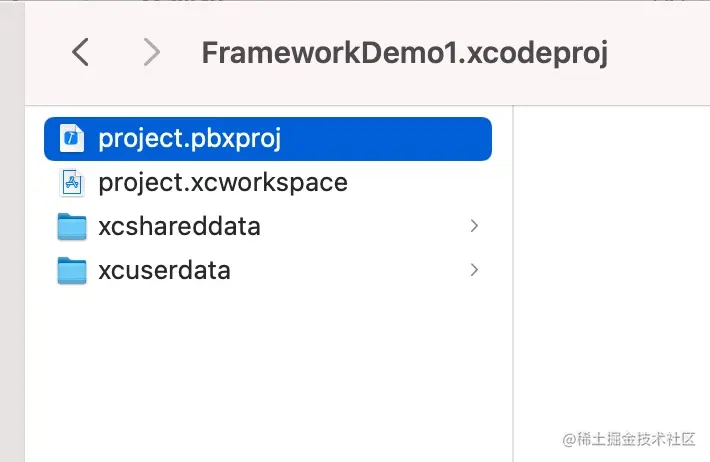Click the column divider beside the file list

tap(513, 280)
